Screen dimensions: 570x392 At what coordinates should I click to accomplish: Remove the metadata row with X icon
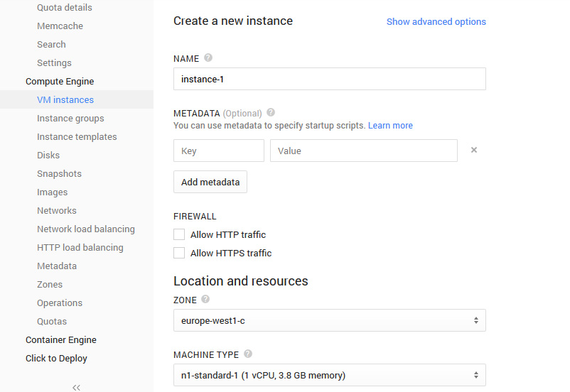click(474, 150)
